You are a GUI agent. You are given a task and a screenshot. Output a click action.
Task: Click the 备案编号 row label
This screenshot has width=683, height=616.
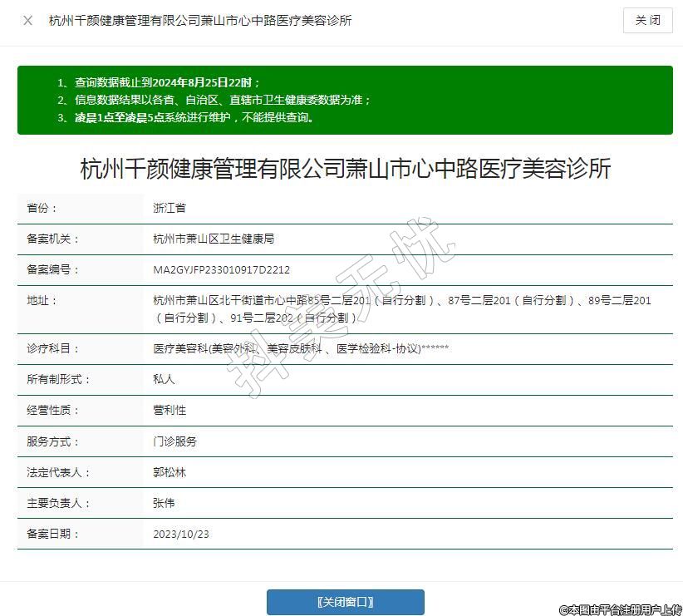click(x=54, y=270)
